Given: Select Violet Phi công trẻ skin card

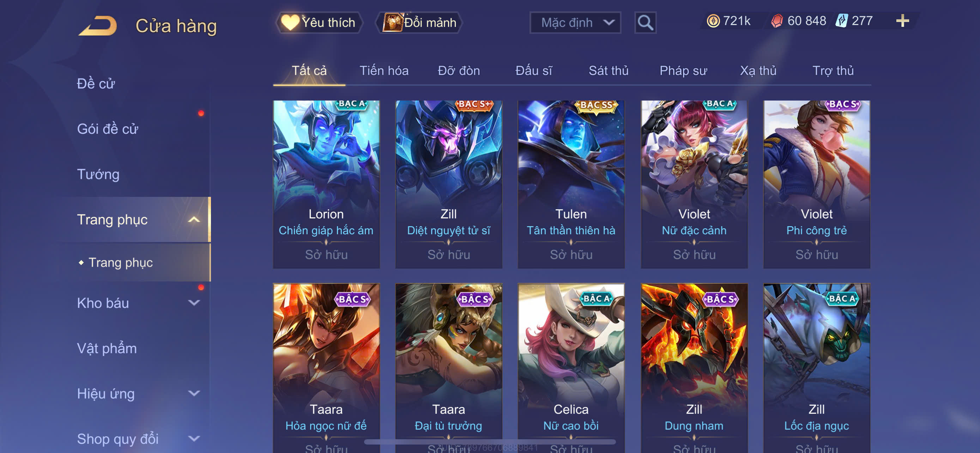Looking at the screenshot, I should coord(816,185).
